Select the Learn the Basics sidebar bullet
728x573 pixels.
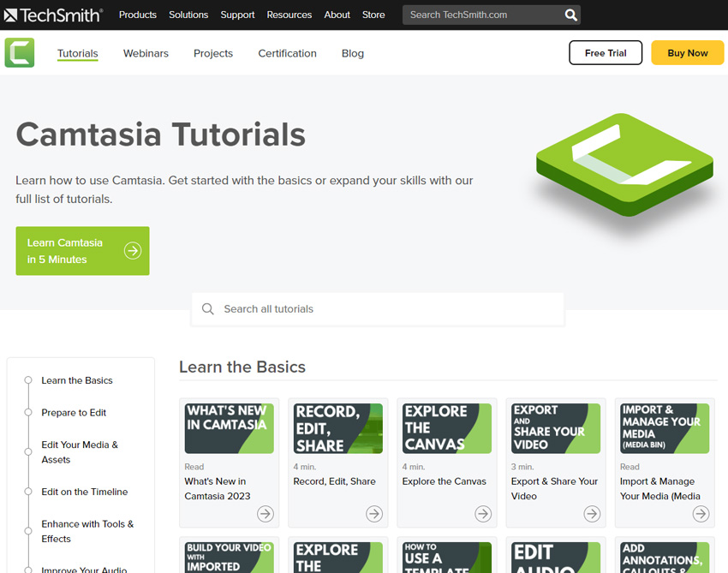28,380
